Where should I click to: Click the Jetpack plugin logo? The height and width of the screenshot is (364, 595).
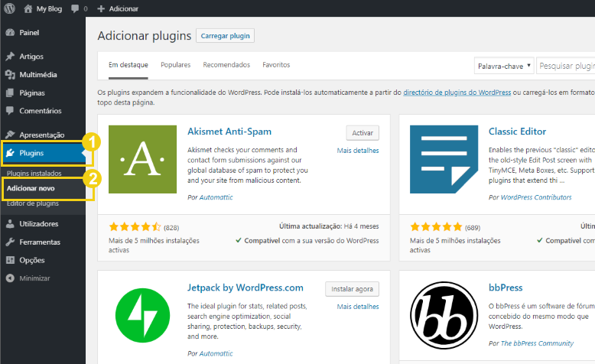pyautogui.click(x=143, y=315)
